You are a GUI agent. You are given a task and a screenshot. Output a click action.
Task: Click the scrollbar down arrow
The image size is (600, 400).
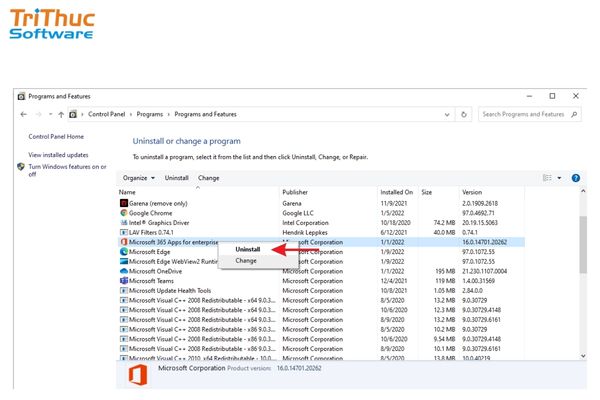583,356
